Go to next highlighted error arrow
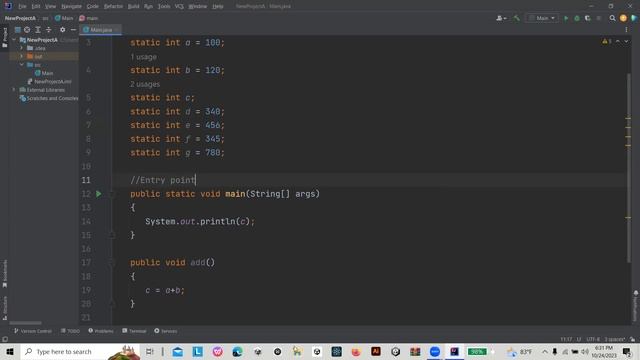Screen dimensions: 640x360 [x=626, y=41]
